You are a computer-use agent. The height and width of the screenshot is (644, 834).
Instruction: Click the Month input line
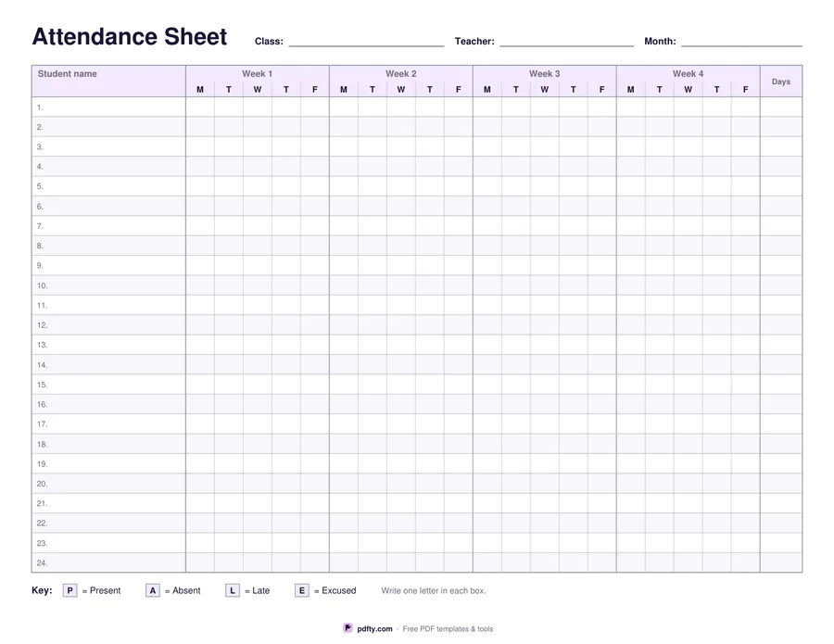741,42
